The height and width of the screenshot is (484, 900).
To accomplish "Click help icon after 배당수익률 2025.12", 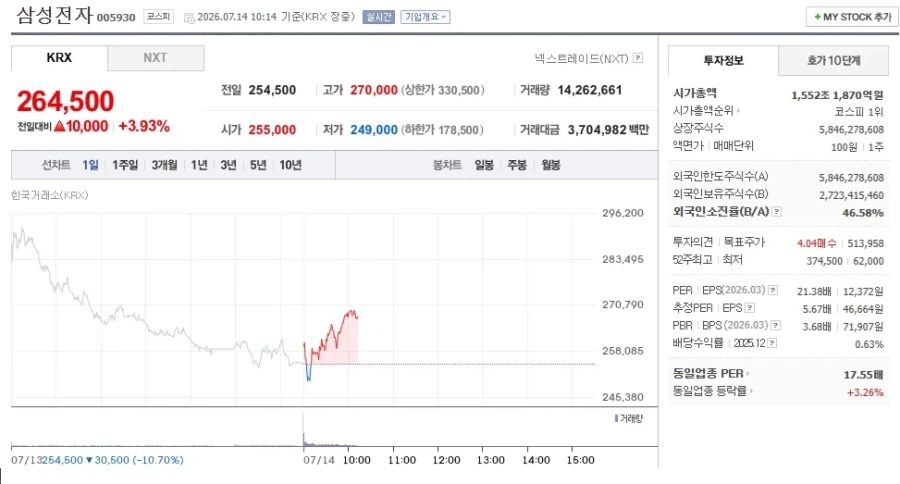I will pyautogui.click(x=772, y=343).
